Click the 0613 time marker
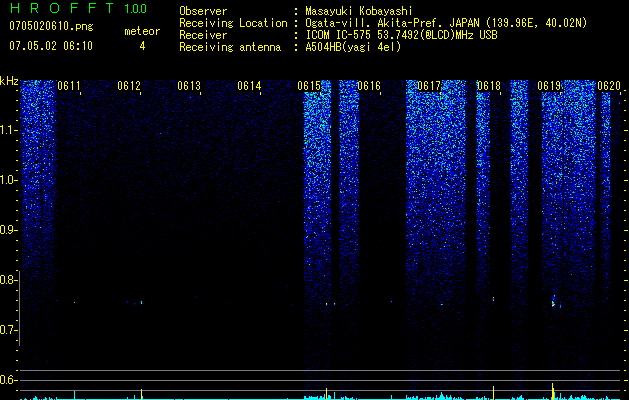 click(x=189, y=86)
